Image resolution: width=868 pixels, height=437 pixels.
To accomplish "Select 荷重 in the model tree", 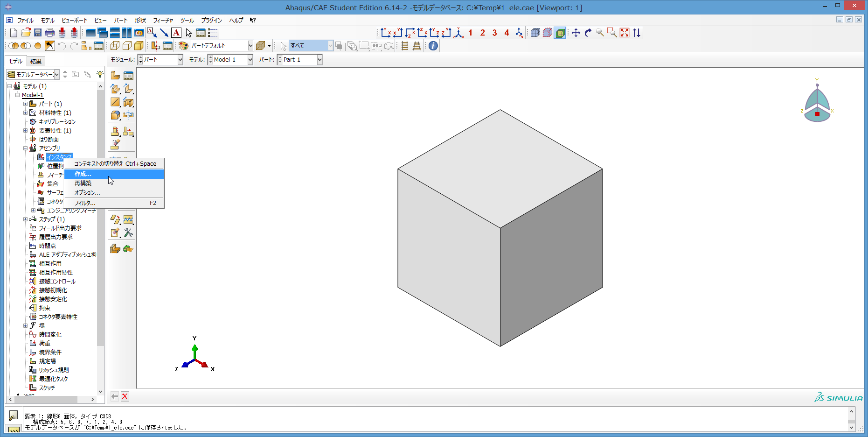I will (45, 344).
